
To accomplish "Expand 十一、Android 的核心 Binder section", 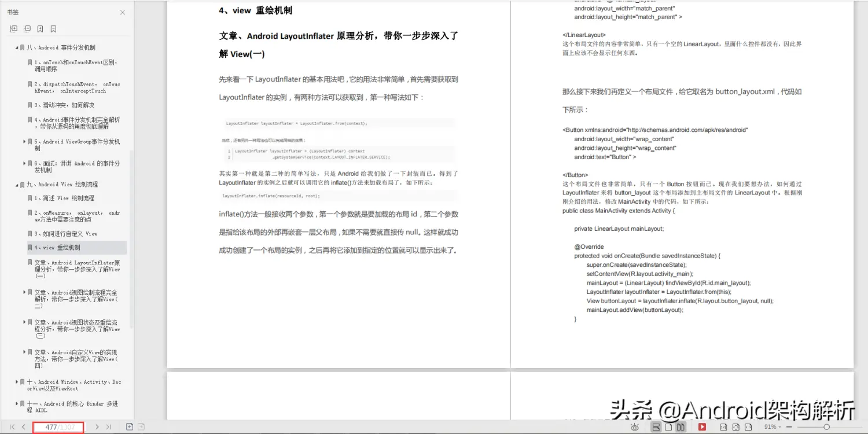I will point(17,404).
